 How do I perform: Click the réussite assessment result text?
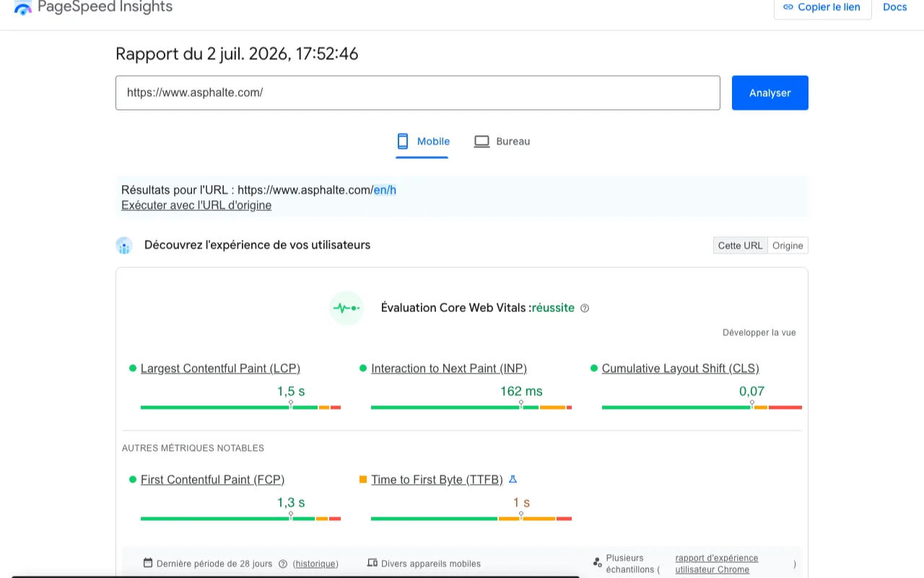[553, 308]
